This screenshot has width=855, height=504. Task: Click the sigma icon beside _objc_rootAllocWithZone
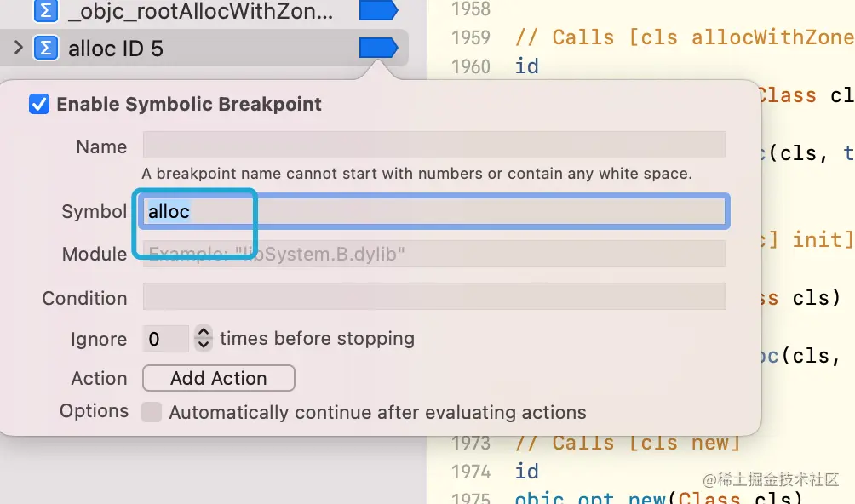[x=46, y=10]
